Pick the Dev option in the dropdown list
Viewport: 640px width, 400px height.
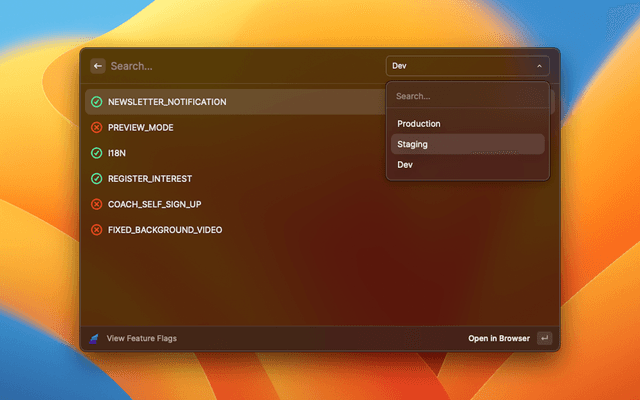(x=405, y=164)
